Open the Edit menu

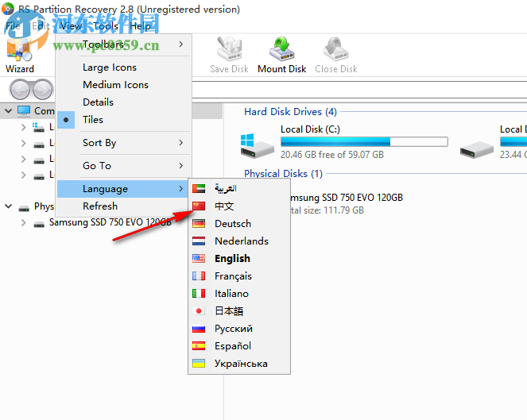click(x=41, y=26)
